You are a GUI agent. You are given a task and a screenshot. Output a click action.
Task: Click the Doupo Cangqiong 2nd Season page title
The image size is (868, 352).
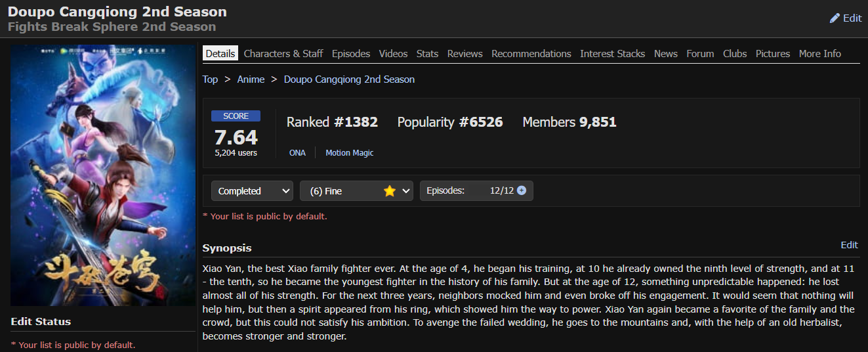coord(117,12)
